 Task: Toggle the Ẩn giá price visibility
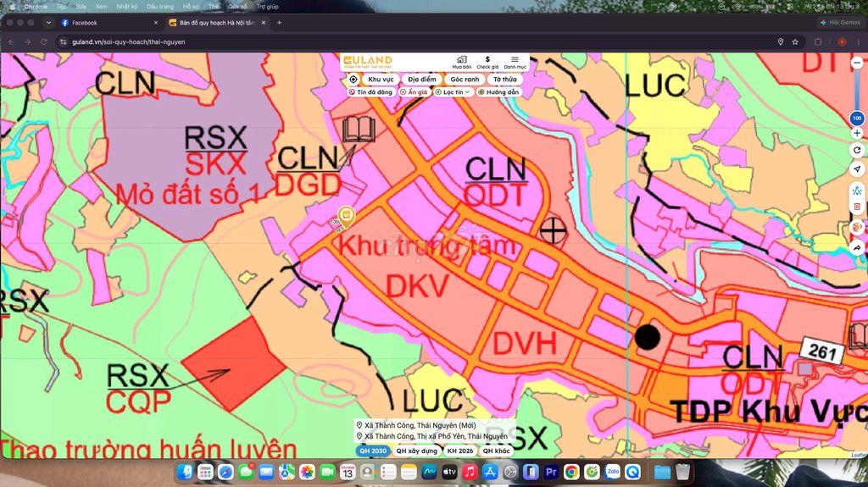414,92
